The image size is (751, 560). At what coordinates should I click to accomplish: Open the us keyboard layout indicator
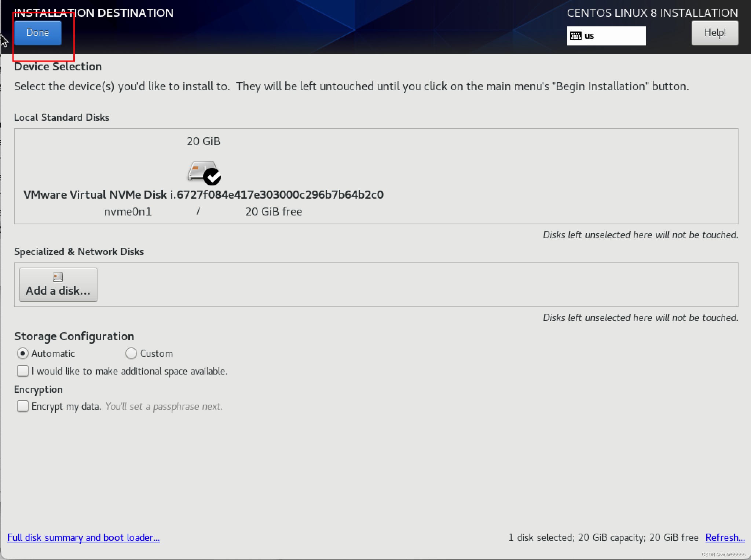(606, 36)
